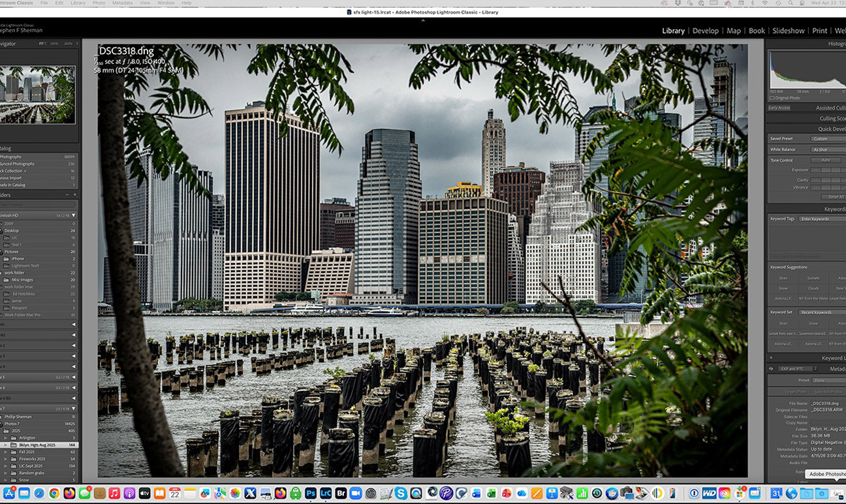Open Firefox from the dock
The image size is (846, 504).
pos(69,494)
